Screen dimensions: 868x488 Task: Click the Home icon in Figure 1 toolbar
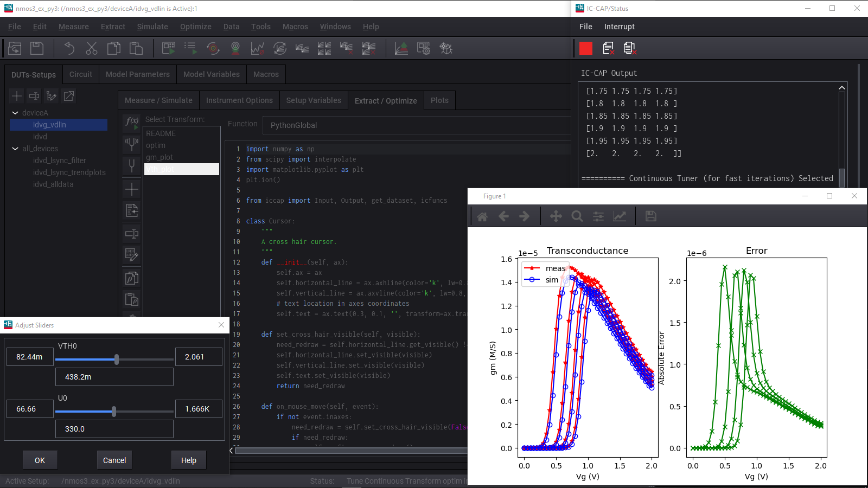[482, 216]
